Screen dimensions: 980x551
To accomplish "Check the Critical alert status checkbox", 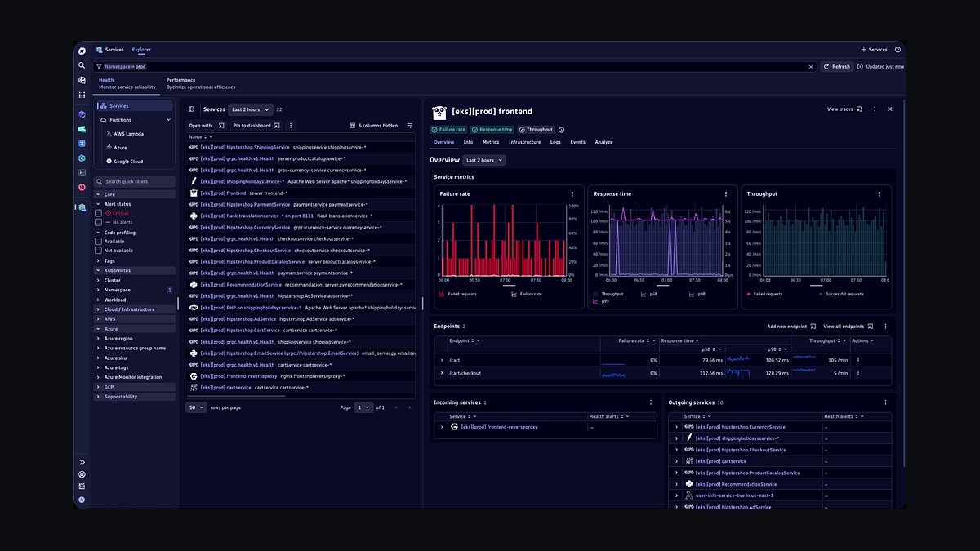I will (x=99, y=213).
